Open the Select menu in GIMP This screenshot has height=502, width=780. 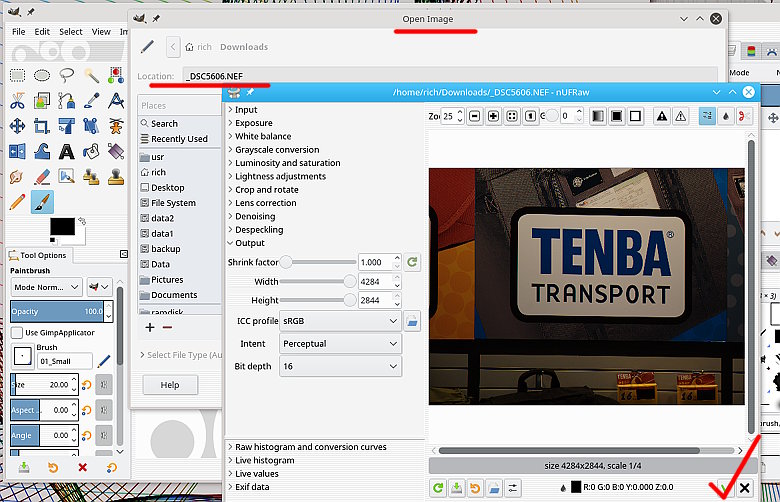[x=71, y=31]
